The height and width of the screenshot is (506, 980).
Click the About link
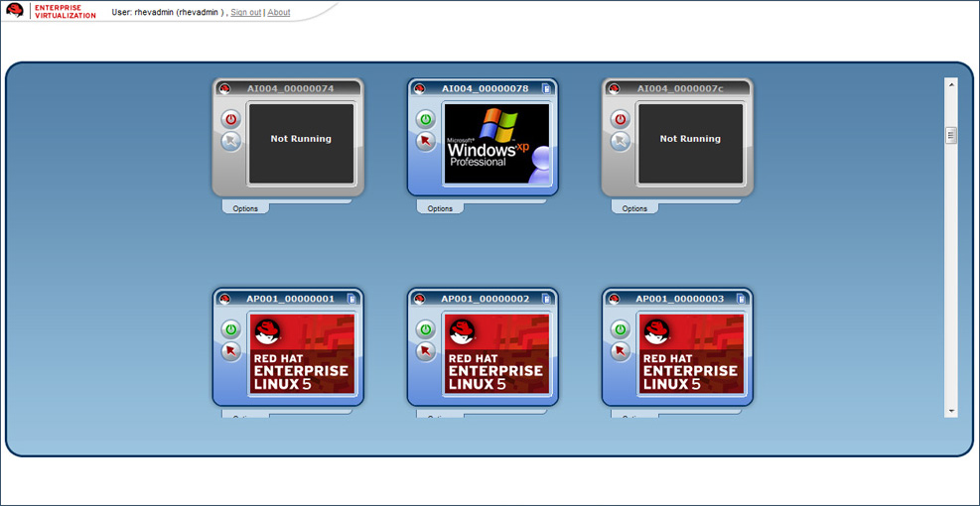click(x=279, y=12)
